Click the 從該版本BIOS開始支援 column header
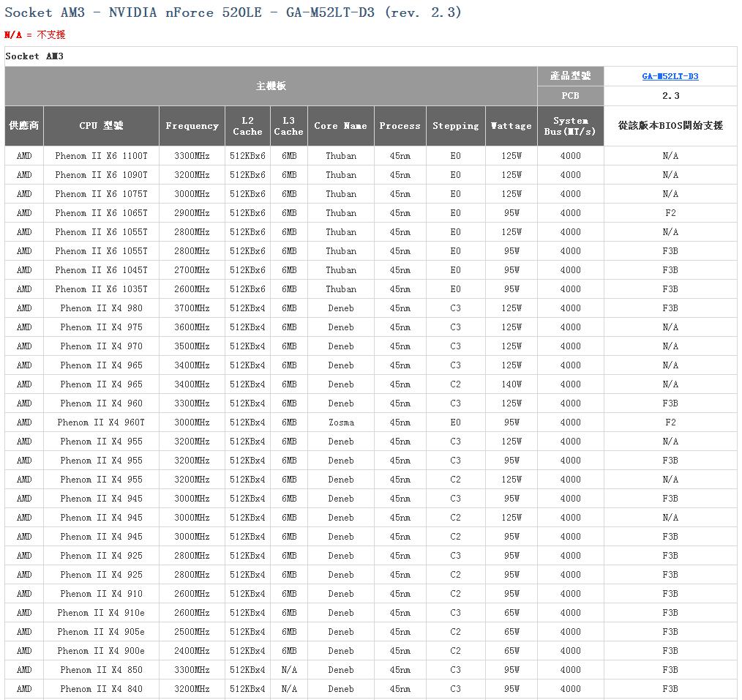This screenshot has width=742, height=700. [670, 126]
